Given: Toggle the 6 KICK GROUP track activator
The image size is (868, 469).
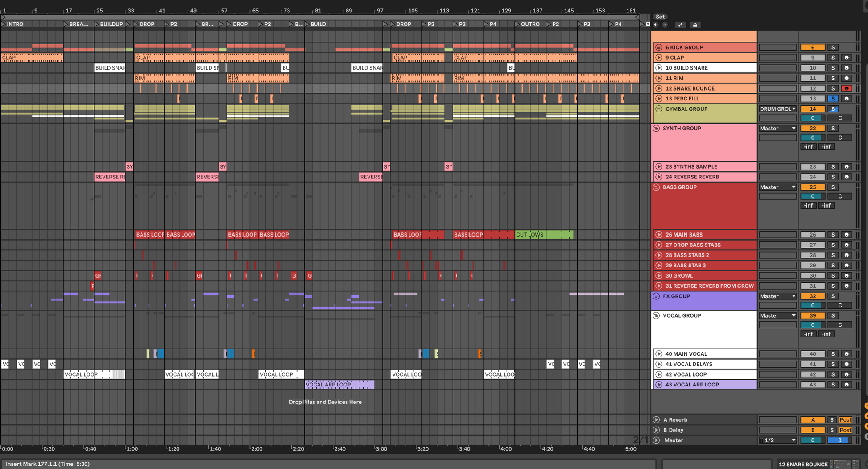Looking at the screenshot, I should click(812, 47).
